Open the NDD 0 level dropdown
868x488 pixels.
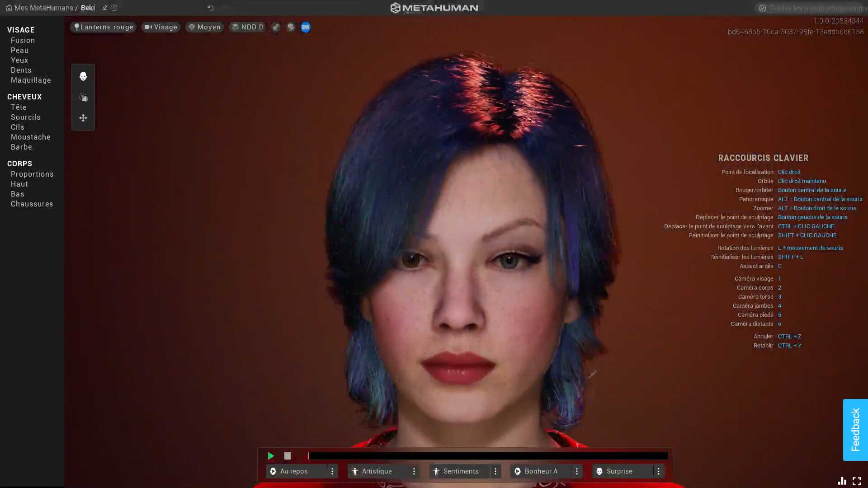point(247,27)
